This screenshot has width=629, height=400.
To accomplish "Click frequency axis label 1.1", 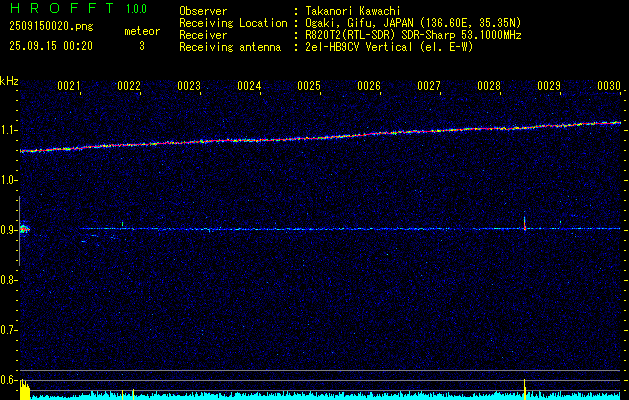I will coord(8,130).
